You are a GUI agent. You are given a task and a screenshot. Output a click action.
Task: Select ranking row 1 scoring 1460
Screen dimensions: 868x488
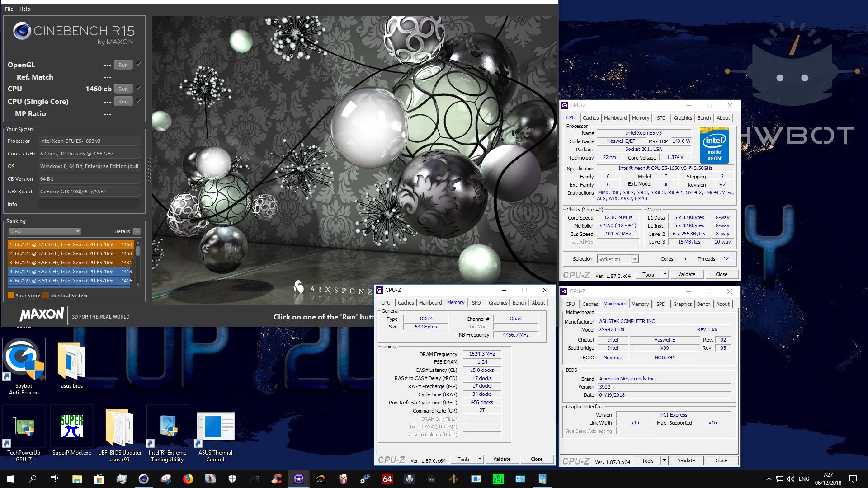[x=71, y=244]
